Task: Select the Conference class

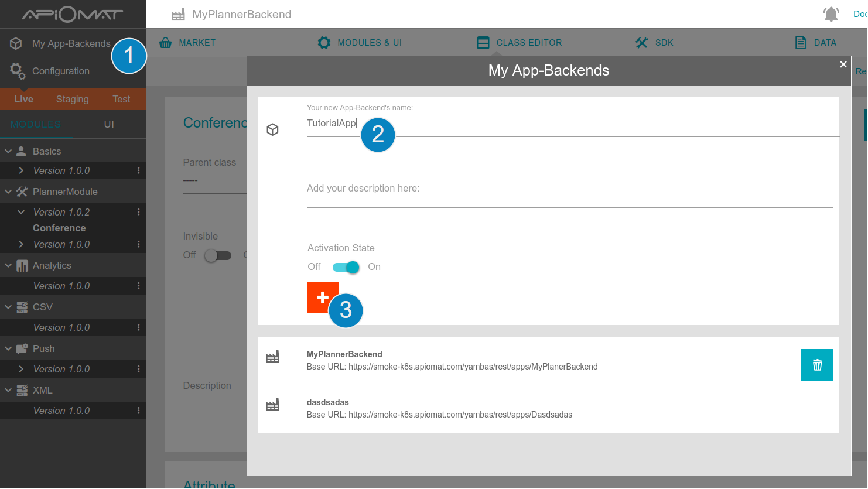Action: 59,228
